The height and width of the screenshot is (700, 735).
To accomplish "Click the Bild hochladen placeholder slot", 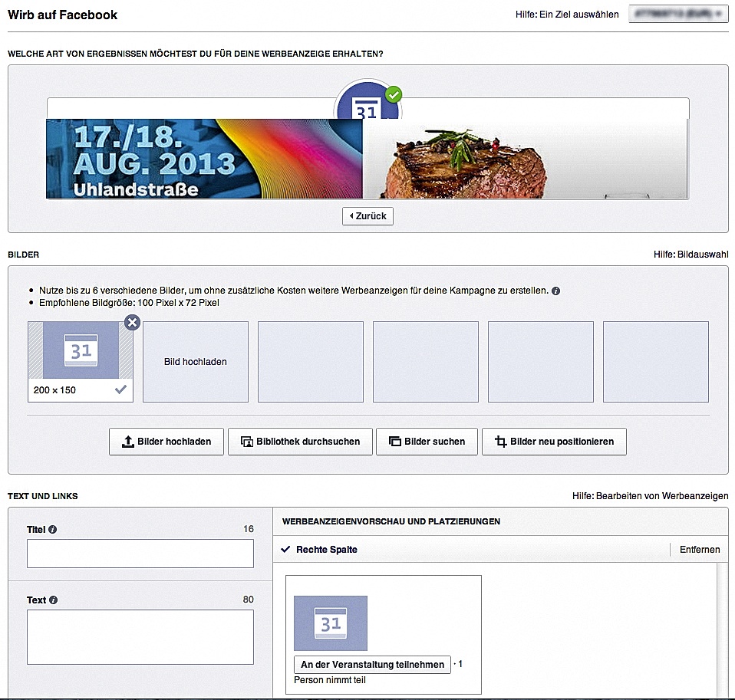I will tap(196, 362).
